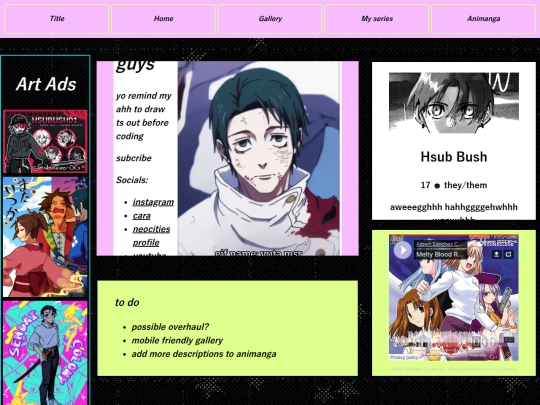Go to the Home nav tab

coord(163,19)
